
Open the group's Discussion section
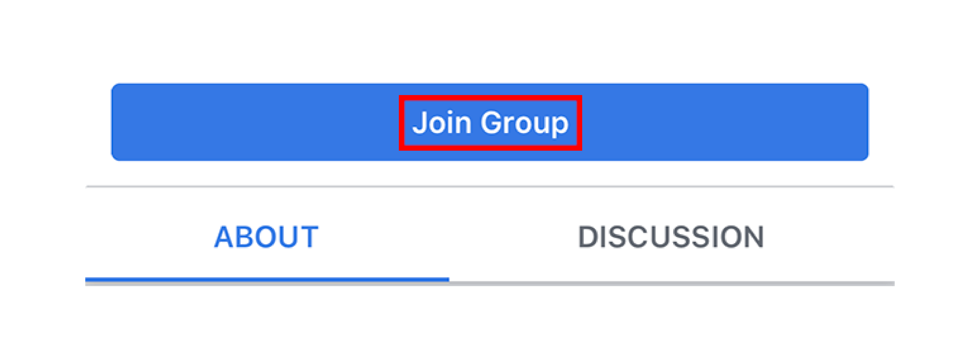point(671,237)
